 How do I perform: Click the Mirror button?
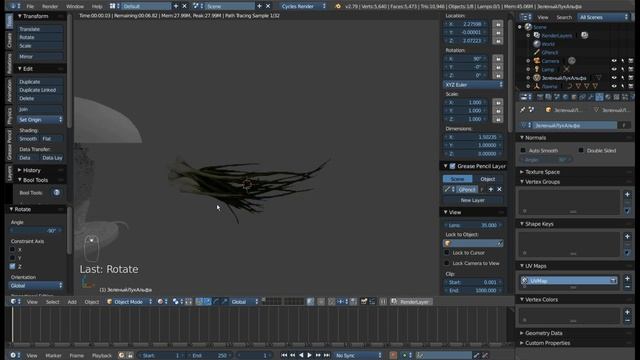click(x=40, y=56)
